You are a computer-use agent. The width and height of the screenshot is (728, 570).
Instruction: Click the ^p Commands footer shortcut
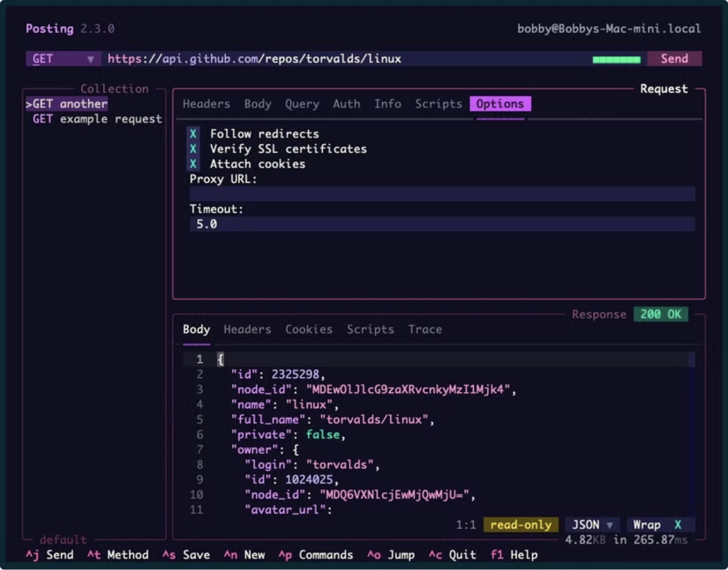pos(316,555)
